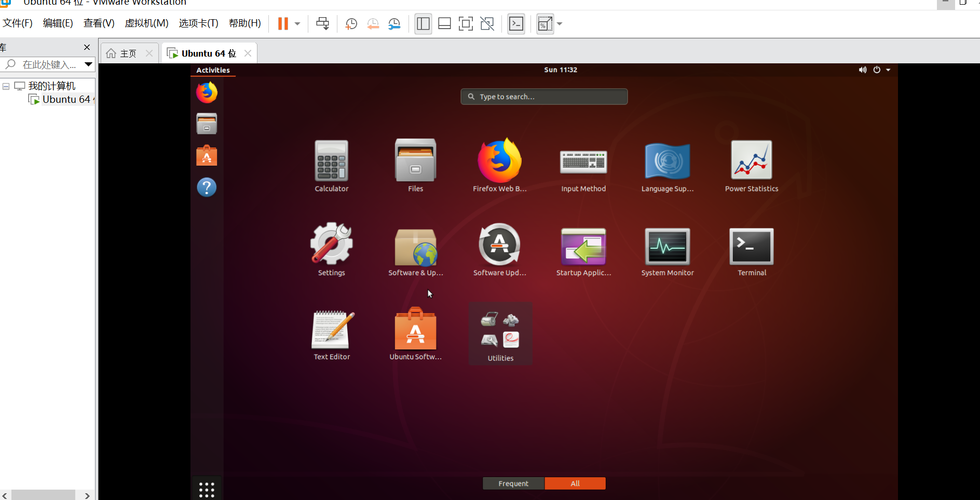Click the library scrollbar right arrow
The width and height of the screenshot is (980, 500).
click(x=87, y=495)
